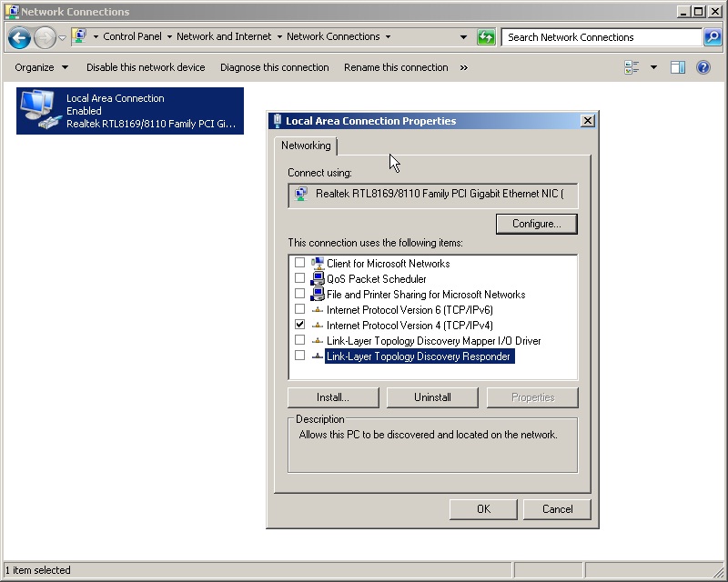The height and width of the screenshot is (582, 728).
Task: Uncheck Internet Protocol Version 4 (TCP/IPv4)
Action: (300, 324)
